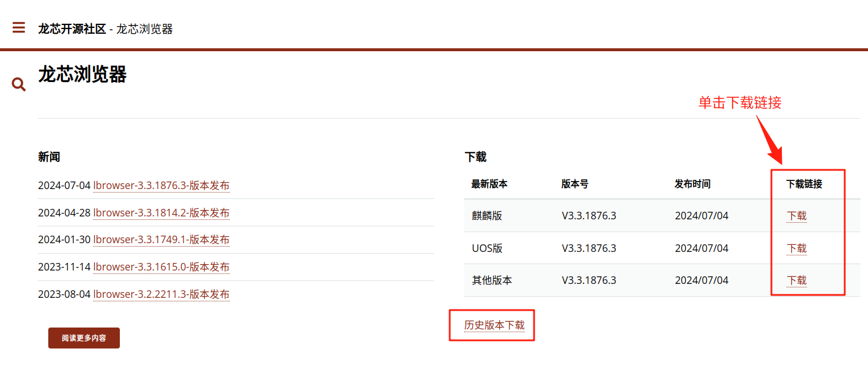Click the '- 龙芯浏览器' breadcrumb text in header
Viewport: 868px width, 370px height.
click(x=141, y=29)
